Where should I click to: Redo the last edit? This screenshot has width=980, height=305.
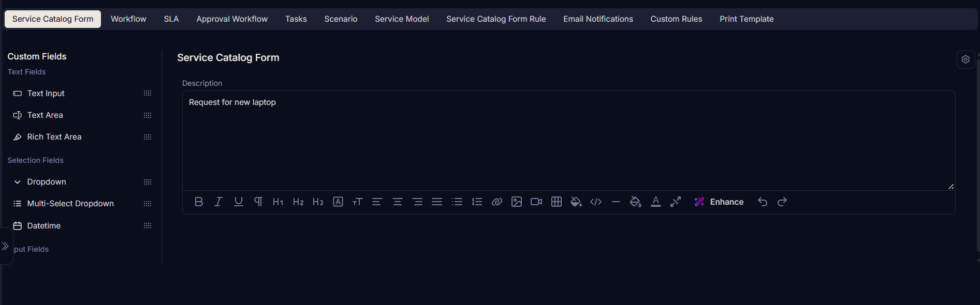(782, 202)
